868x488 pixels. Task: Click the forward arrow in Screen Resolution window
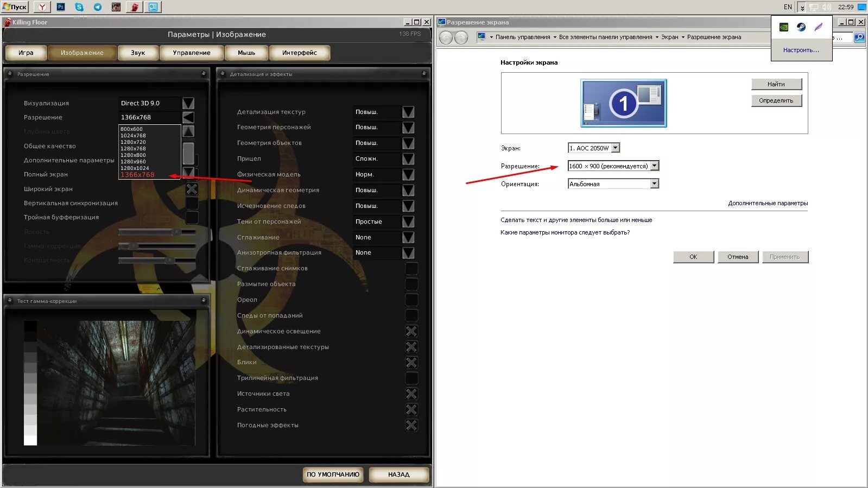[461, 37]
